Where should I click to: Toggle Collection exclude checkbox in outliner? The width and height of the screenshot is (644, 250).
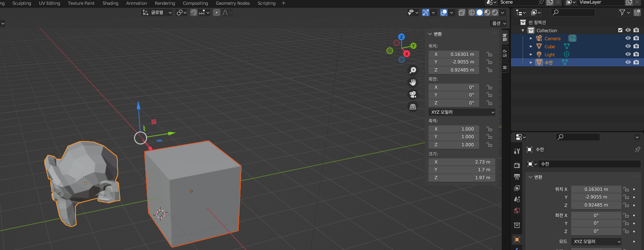(x=620, y=30)
